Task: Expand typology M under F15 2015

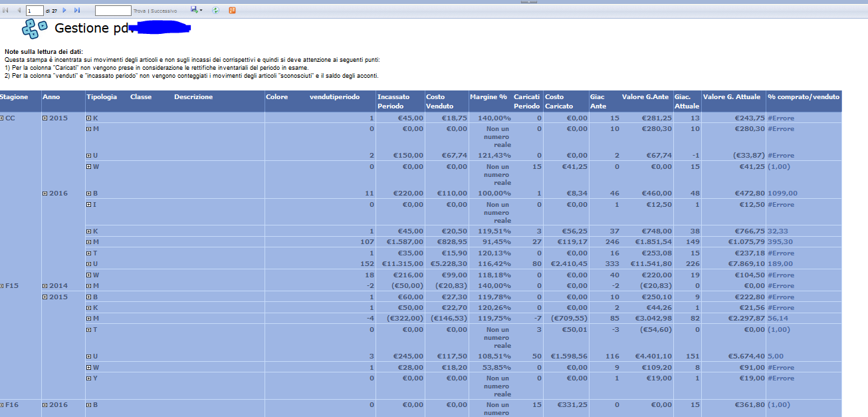Action: pyautogui.click(x=88, y=319)
